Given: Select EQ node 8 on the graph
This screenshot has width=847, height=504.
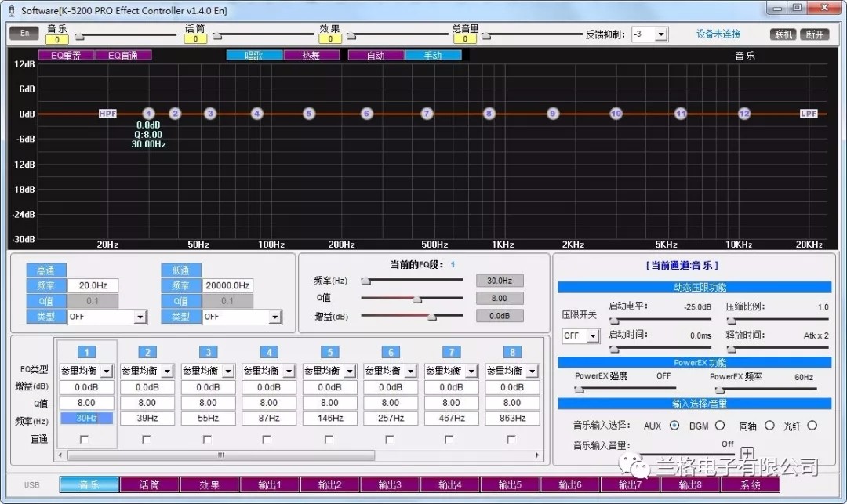Looking at the screenshot, I should (489, 114).
